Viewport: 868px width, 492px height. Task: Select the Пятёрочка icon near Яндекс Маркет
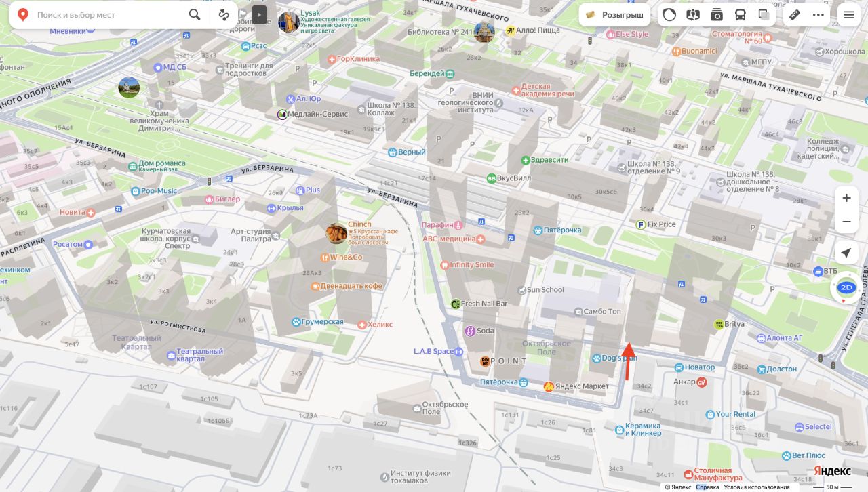(524, 382)
